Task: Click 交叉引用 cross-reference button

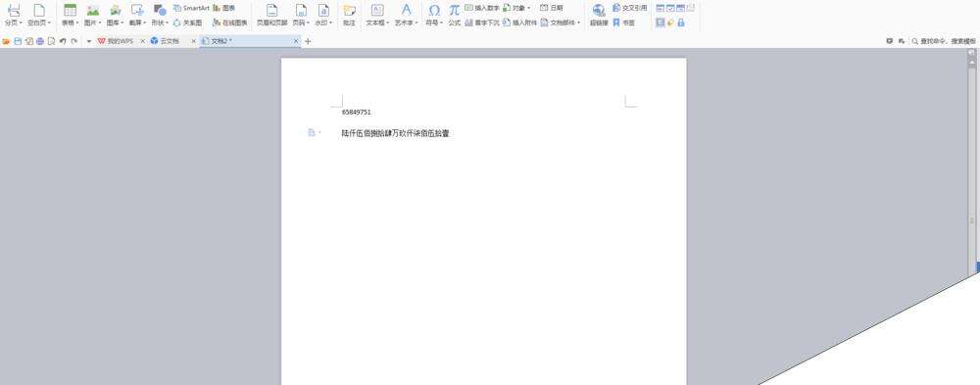Action: [x=630, y=8]
